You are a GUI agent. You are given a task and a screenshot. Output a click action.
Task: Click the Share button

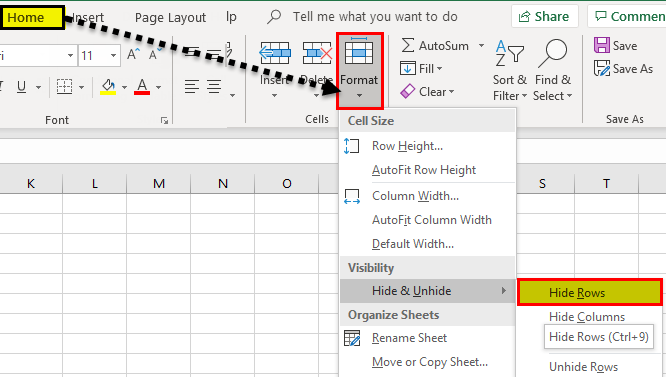545,17
